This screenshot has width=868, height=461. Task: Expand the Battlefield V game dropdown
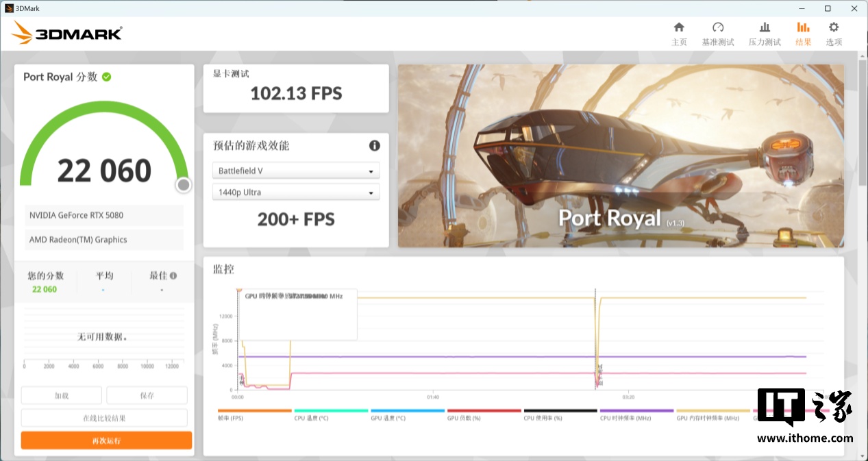coord(296,171)
